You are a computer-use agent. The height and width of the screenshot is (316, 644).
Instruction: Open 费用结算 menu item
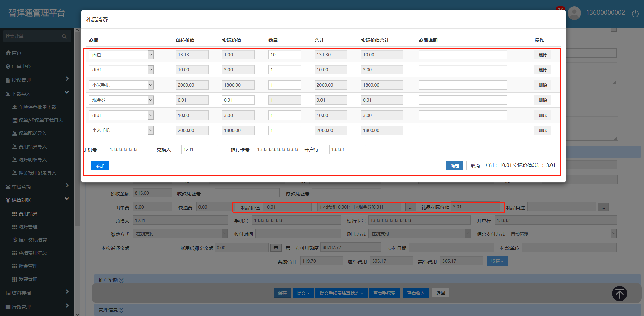click(28, 214)
